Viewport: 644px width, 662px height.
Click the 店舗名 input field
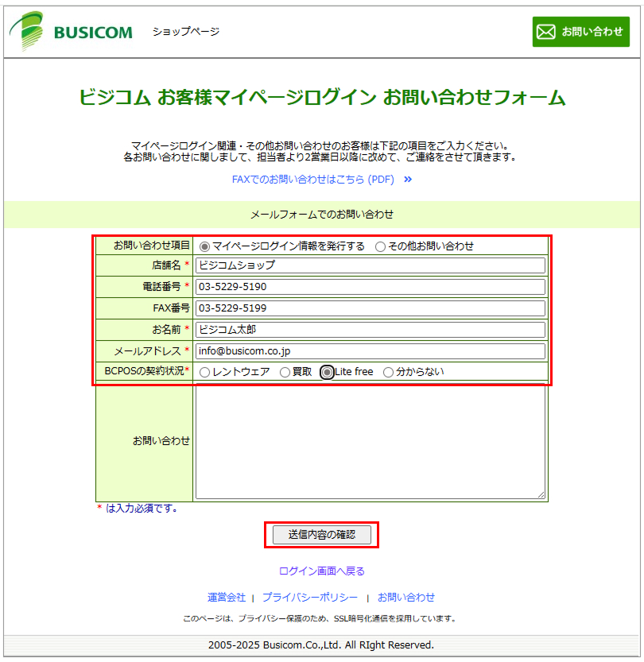(370, 265)
